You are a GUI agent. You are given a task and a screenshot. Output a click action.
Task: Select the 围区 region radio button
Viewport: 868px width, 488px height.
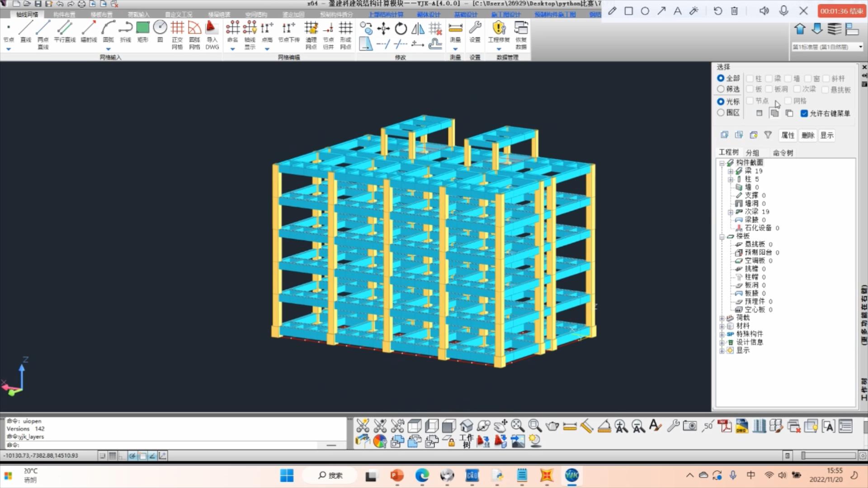click(721, 113)
